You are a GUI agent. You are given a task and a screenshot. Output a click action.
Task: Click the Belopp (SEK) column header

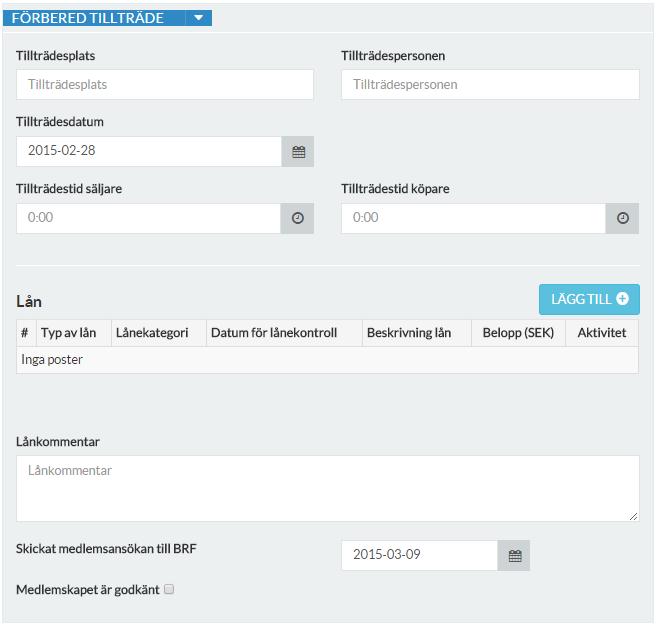coord(519,333)
